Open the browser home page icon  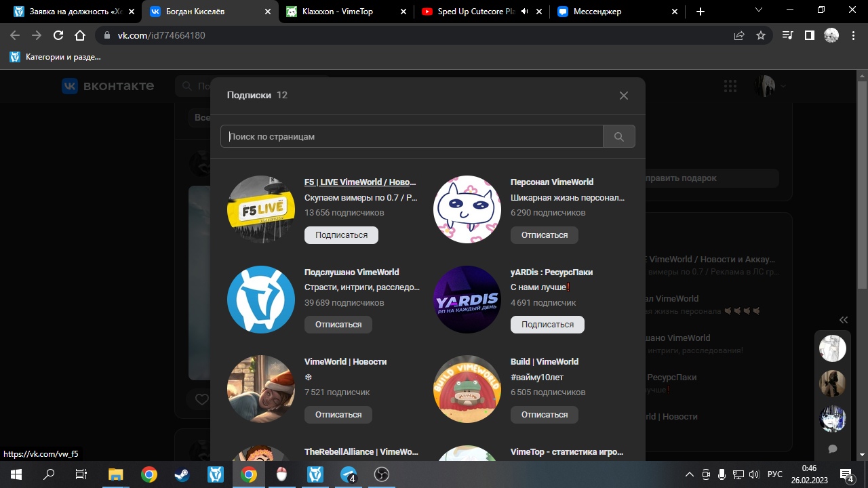click(x=80, y=35)
